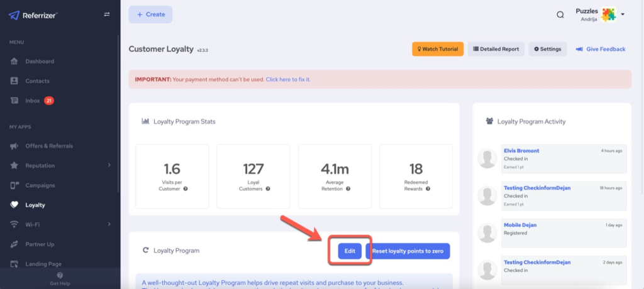Click Edit button in Loyalty Program
Viewport: 644px width, 289px height.
(x=350, y=251)
